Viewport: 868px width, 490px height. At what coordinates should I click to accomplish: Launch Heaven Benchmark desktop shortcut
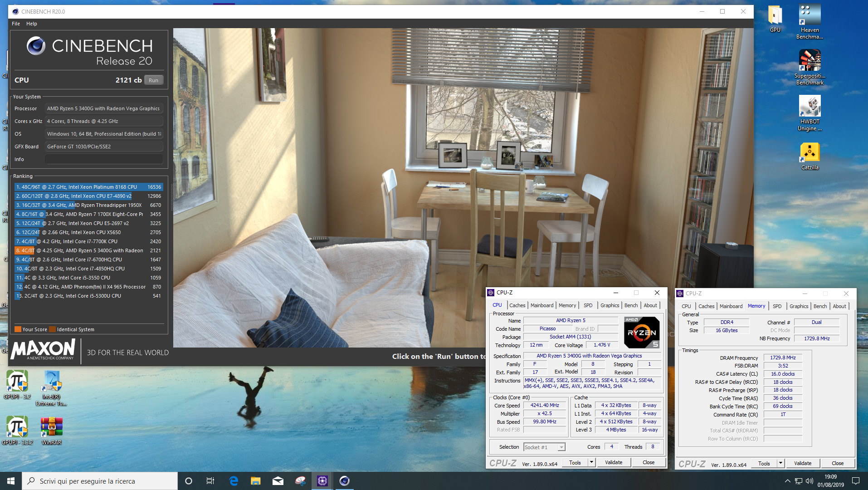click(x=809, y=22)
